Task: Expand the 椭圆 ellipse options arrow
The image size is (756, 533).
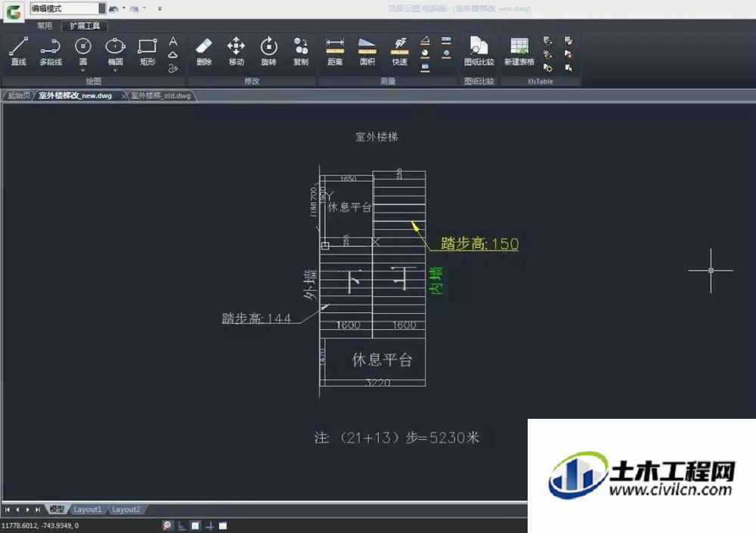Action: point(115,70)
